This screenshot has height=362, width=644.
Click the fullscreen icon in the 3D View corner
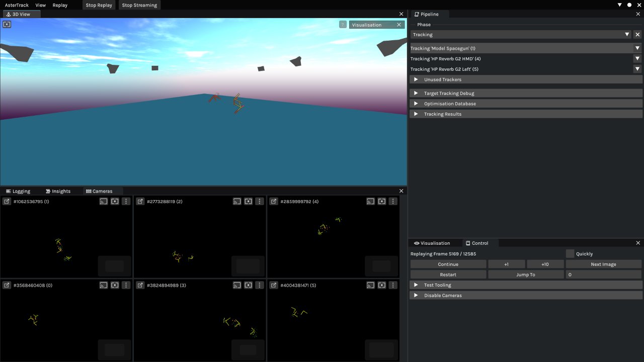pyautogui.click(x=7, y=24)
